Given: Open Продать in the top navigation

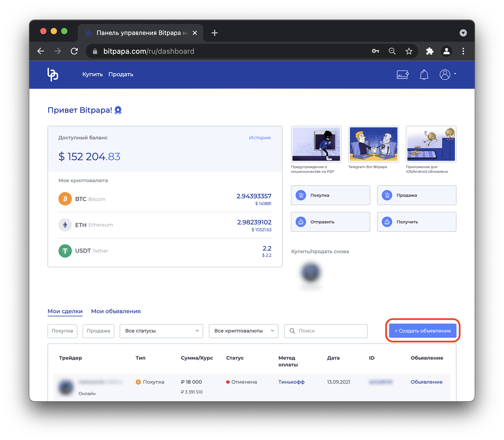Looking at the screenshot, I should (x=121, y=74).
